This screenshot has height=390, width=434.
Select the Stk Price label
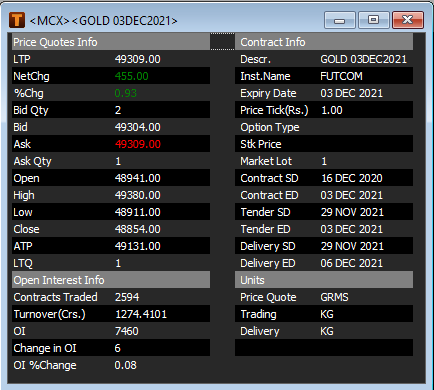[x=261, y=144]
